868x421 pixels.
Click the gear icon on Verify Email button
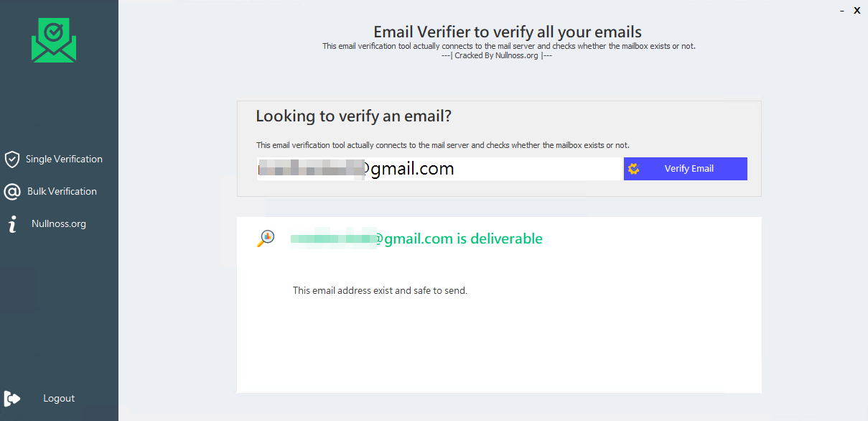pos(633,169)
